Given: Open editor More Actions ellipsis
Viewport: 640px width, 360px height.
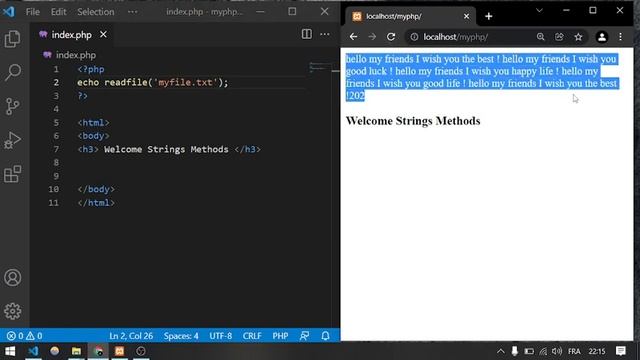Looking at the screenshot, I should click(325, 34).
